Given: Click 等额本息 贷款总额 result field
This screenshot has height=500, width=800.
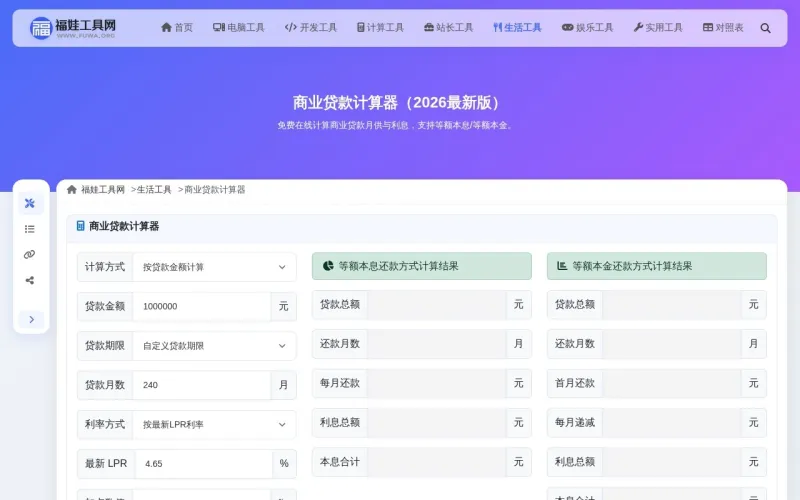Looking at the screenshot, I should [x=437, y=305].
